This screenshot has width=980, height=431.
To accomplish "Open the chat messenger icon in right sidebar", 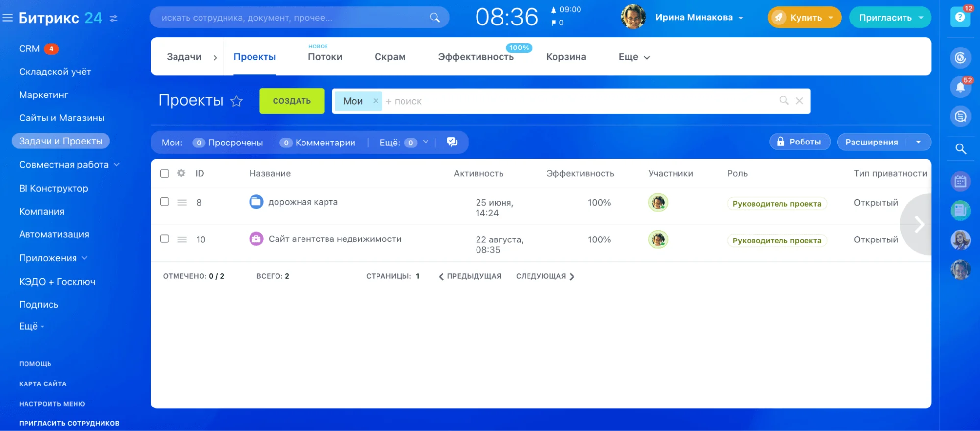I will tap(960, 117).
